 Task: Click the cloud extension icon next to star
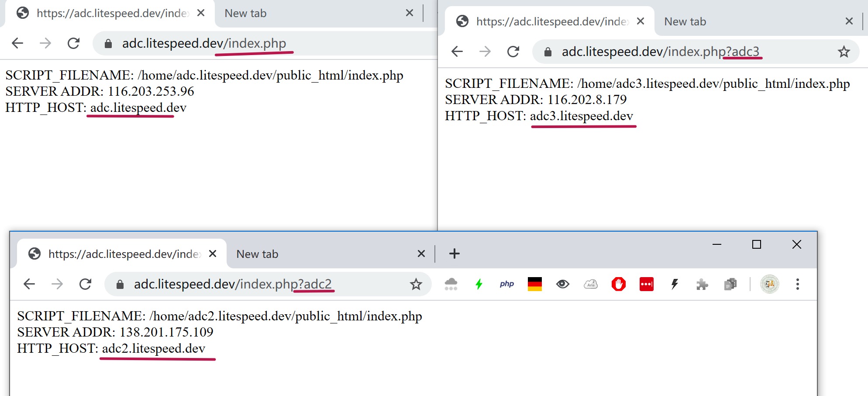[451, 285]
